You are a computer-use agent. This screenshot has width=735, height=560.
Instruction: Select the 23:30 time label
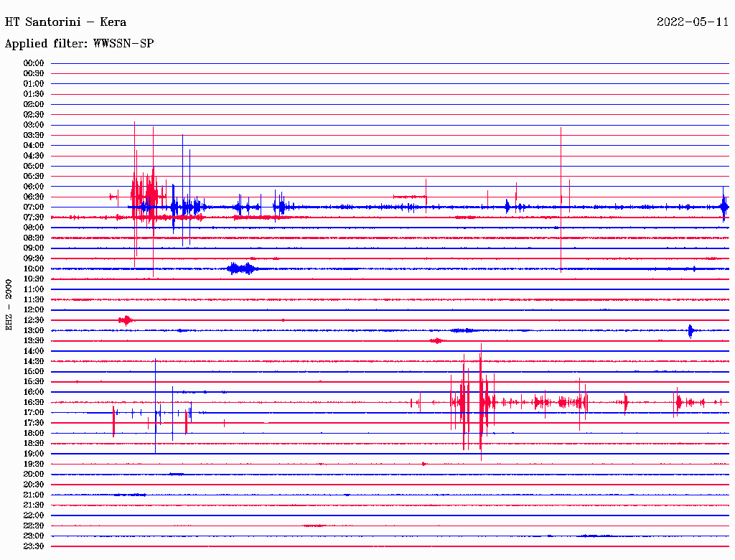click(34, 546)
